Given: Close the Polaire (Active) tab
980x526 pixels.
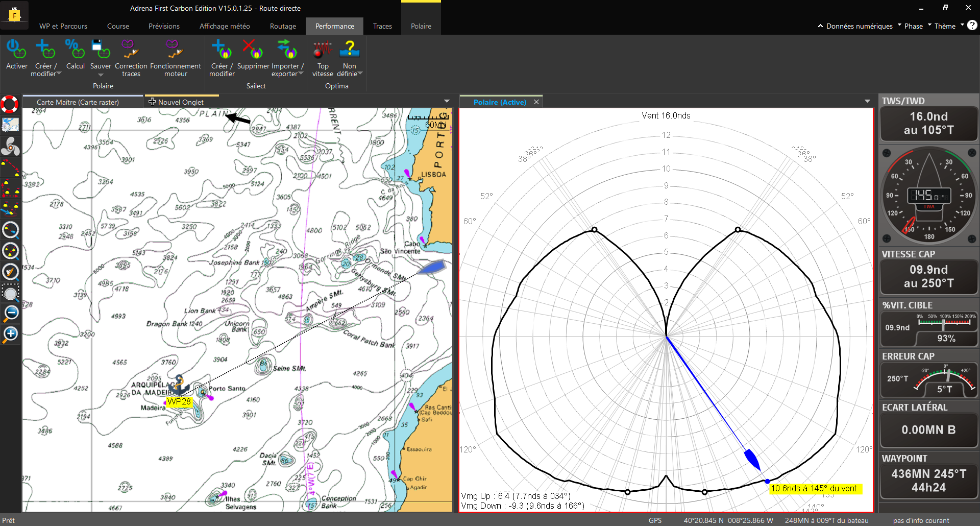Looking at the screenshot, I should pos(536,102).
